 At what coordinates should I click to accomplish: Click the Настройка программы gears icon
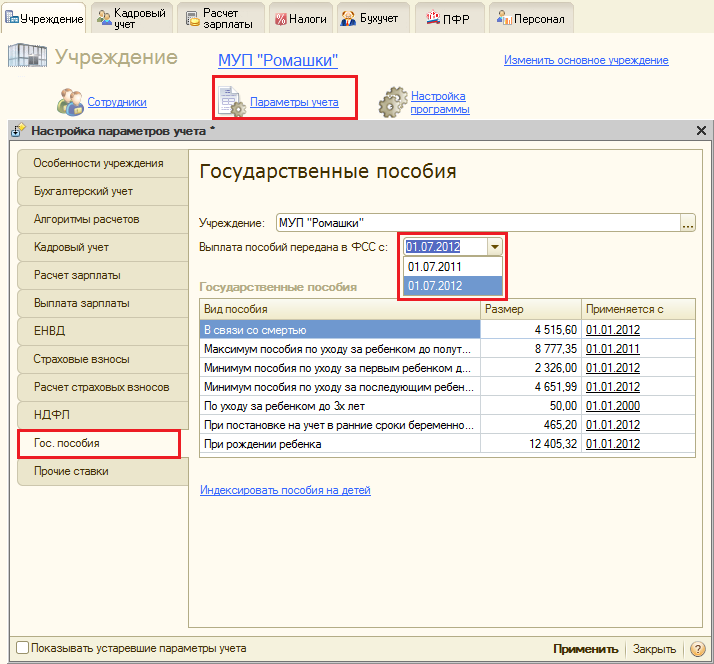(393, 102)
